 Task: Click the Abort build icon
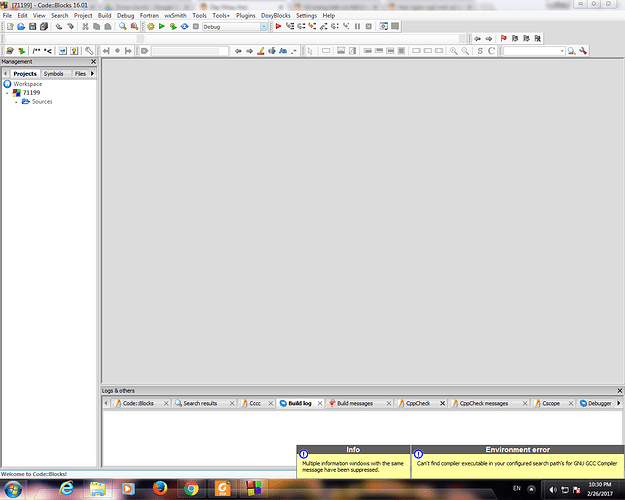(x=196, y=26)
